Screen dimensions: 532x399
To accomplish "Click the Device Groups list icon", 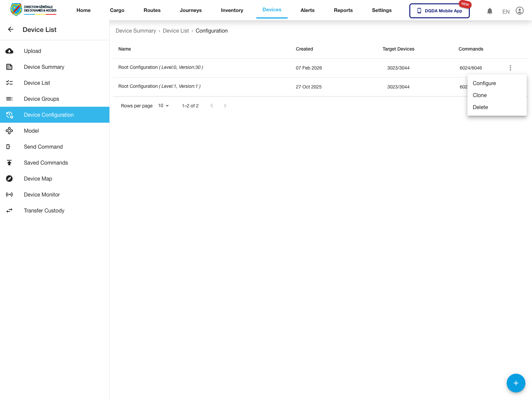I will (10, 99).
